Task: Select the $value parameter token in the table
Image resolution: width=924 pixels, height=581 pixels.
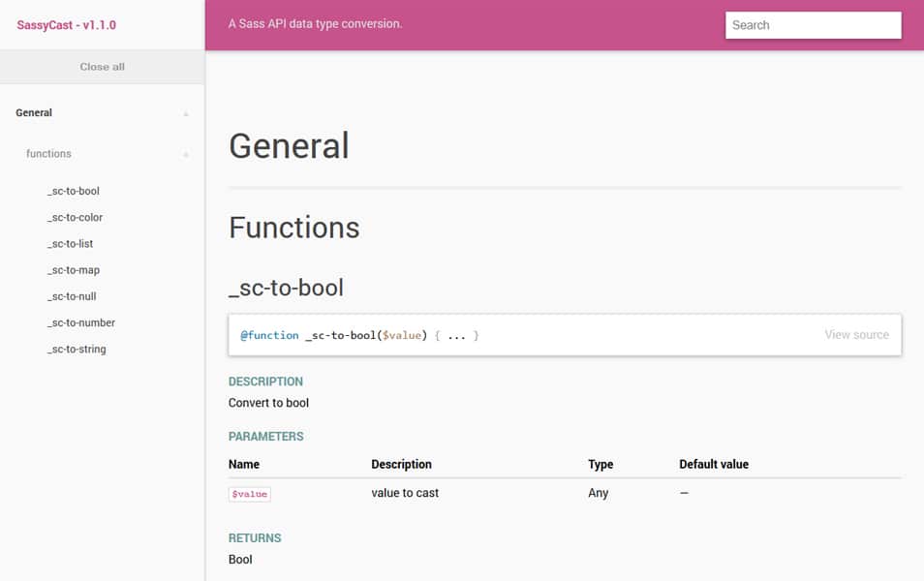Action: click(x=249, y=493)
